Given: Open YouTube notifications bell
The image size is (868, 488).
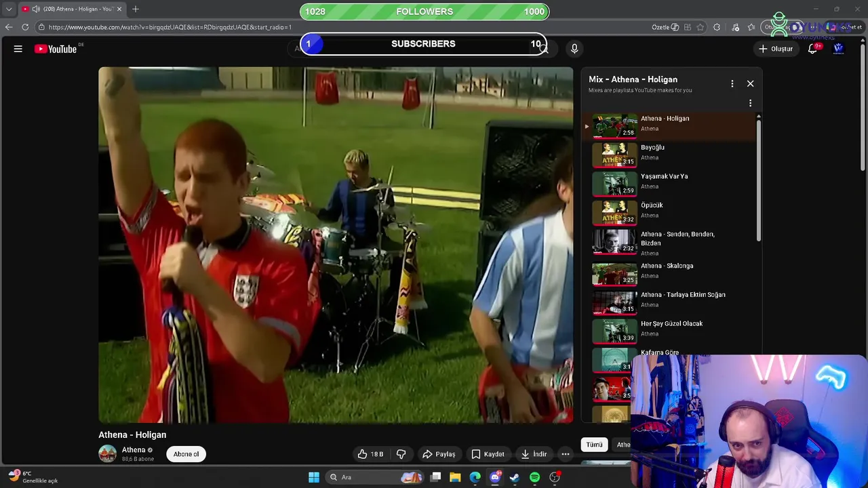Looking at the screenshot, I should 812,49.
